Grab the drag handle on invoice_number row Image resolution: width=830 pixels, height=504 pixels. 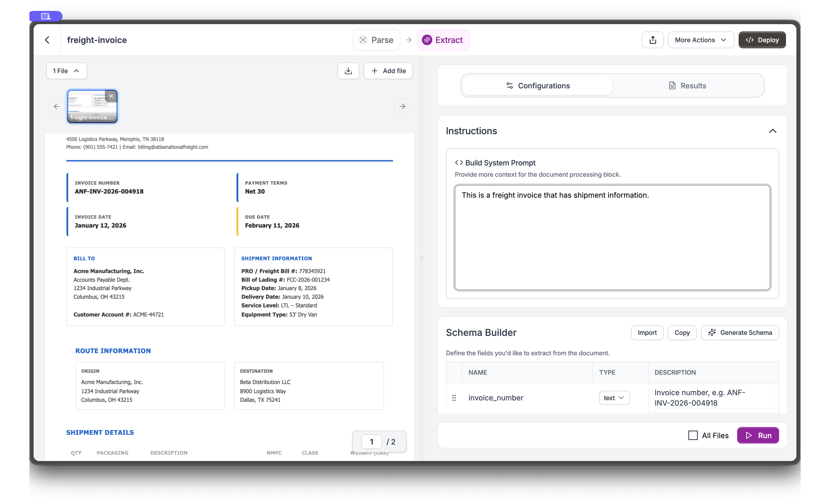pyautogui.click(x=454, y=398)
